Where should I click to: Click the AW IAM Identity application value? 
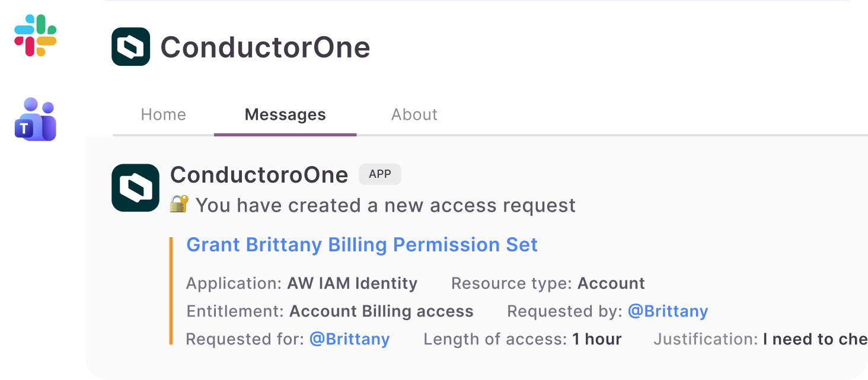point(352,283)
